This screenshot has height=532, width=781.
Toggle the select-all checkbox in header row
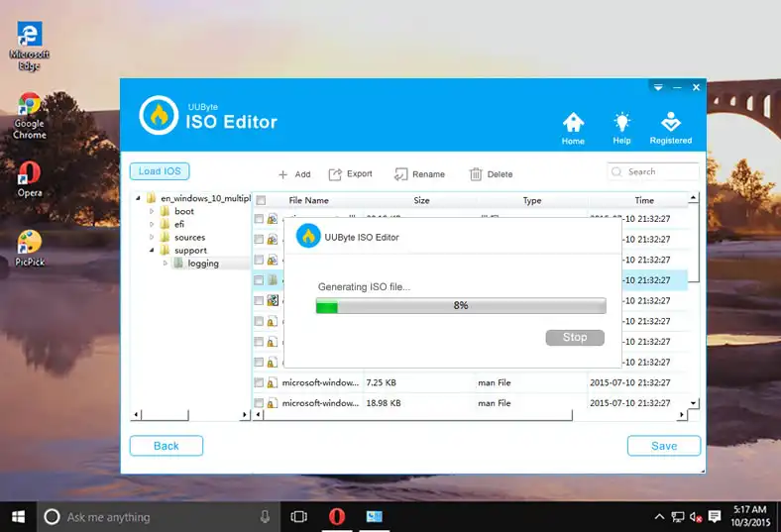[261, 200]
